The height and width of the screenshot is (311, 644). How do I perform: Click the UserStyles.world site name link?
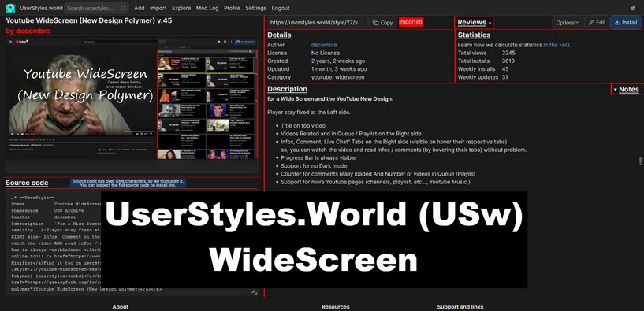pos(41,8)
